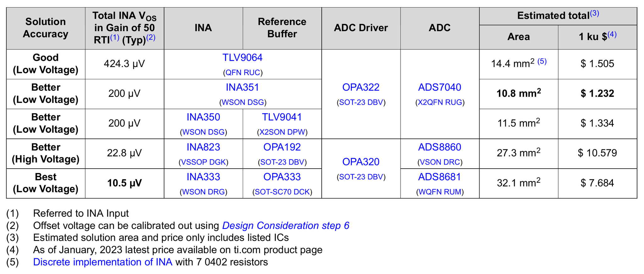Open the INA823 product link

tap(203, 147)
